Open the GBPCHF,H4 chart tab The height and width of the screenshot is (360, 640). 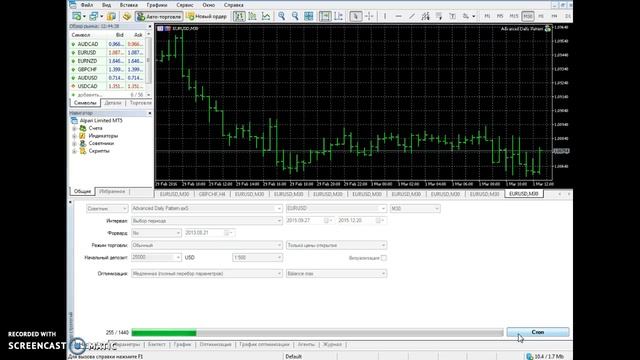click(x=212, y=194)
